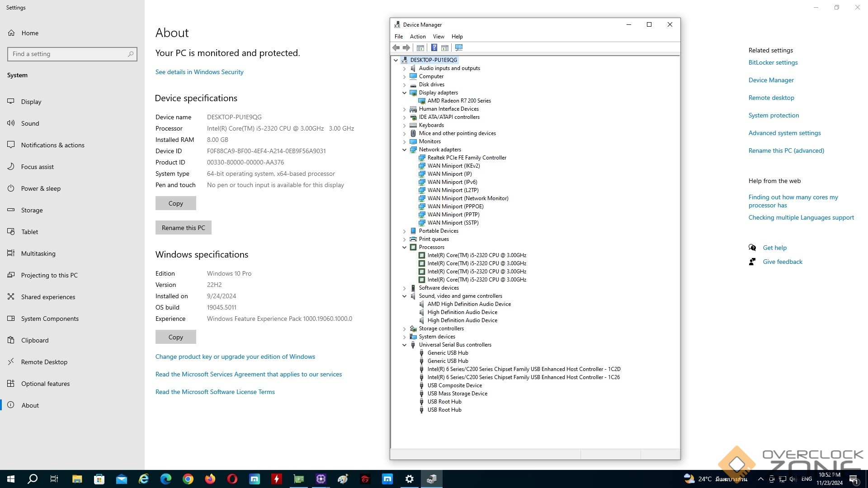Expand the Storage controllers node
Image resolution: width=868 pixels, height=488 pixels.
(x=405, y=329)
